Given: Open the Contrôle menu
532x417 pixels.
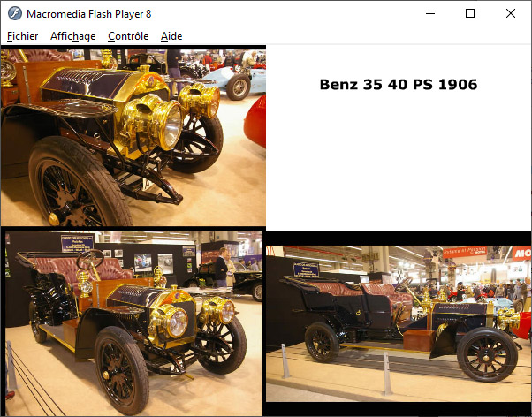Looking at the screenshot, I should (x=128, y=36).
